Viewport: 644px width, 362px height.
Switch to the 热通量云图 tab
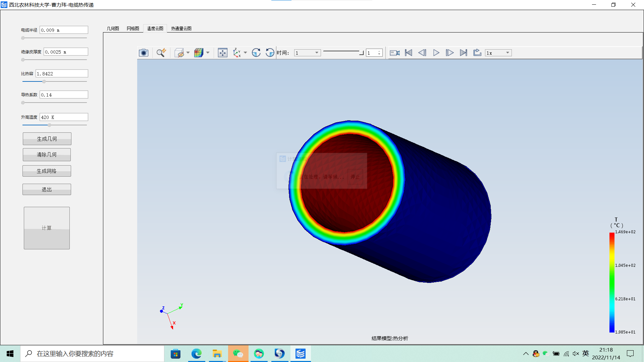pyautogui.click(x=181, y=28)
